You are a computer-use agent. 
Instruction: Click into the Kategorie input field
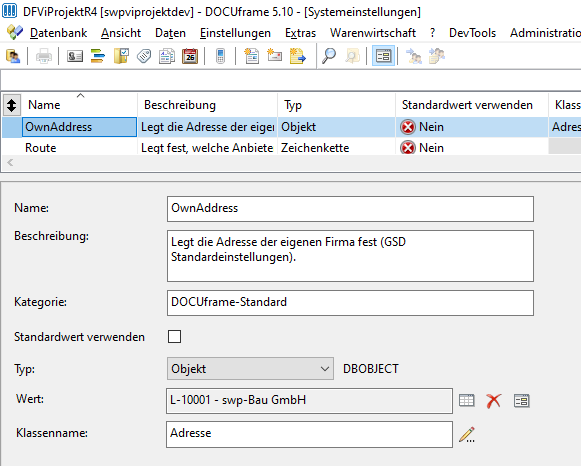coord(350,303)
